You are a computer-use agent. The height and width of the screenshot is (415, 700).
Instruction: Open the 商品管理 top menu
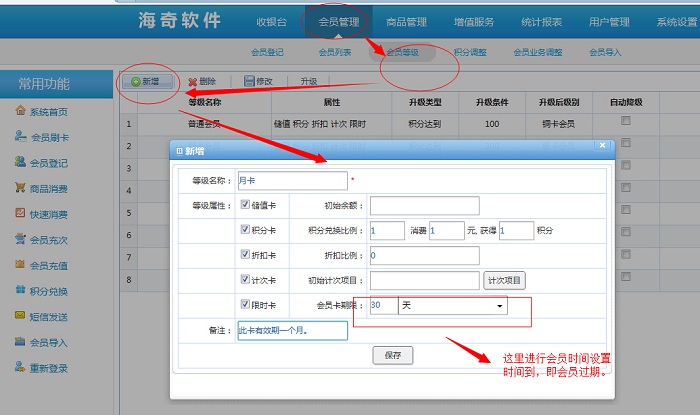[x=406, y=22]
